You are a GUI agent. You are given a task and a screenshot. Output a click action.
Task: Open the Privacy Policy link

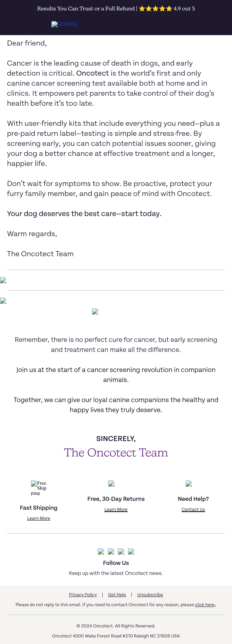[x=83, y=594]
